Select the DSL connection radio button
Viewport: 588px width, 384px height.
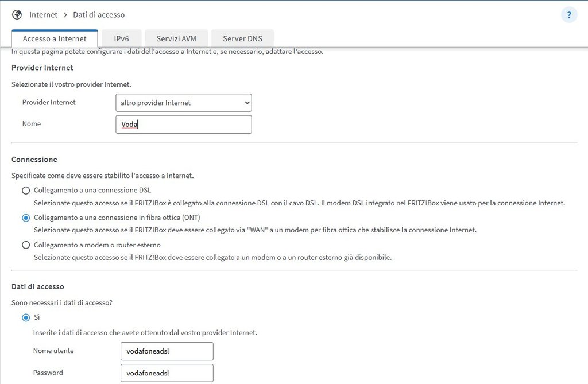point(26,191)
